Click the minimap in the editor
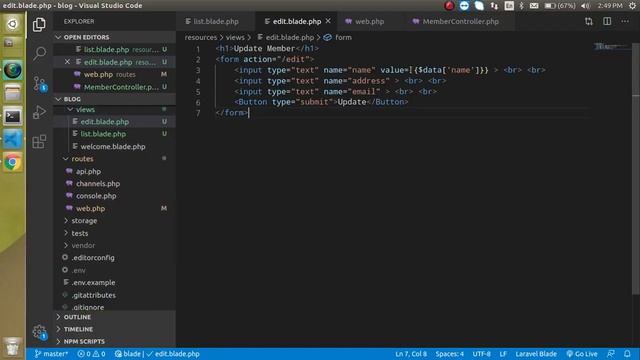Image resolution: width=640 pixels, height=360 pixels. [x=611, y=47]
